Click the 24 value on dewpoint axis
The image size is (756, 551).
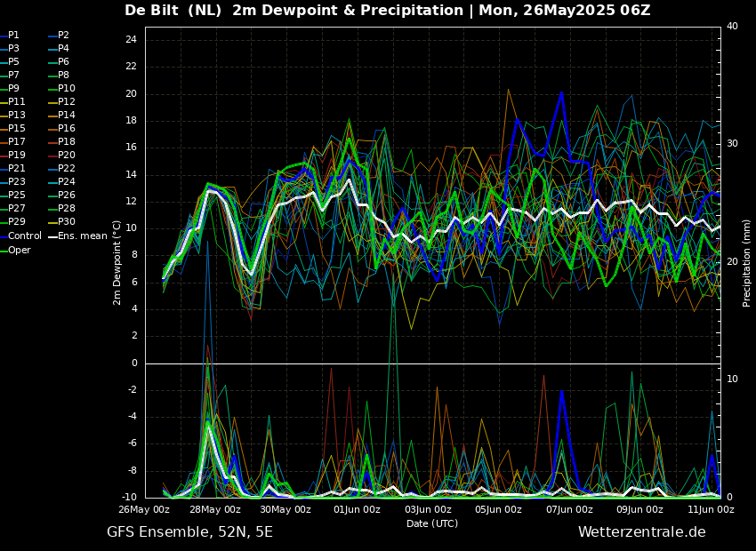pos(130,40)
